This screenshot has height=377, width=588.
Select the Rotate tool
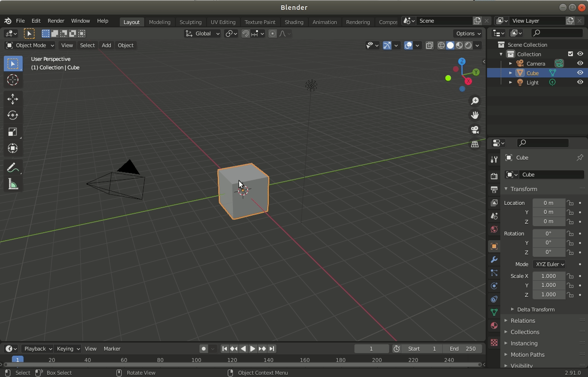click(x=13, y=115)
